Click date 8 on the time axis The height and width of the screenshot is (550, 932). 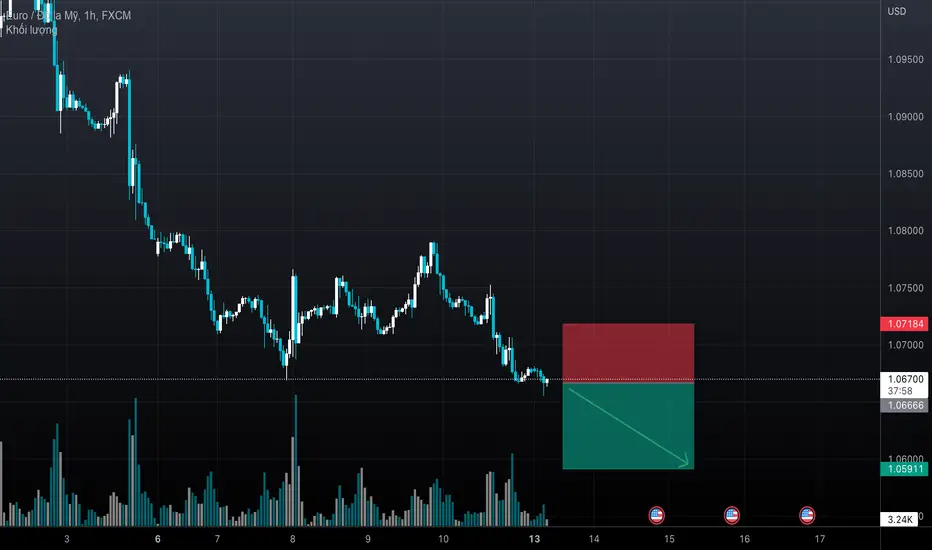[292, 539]
